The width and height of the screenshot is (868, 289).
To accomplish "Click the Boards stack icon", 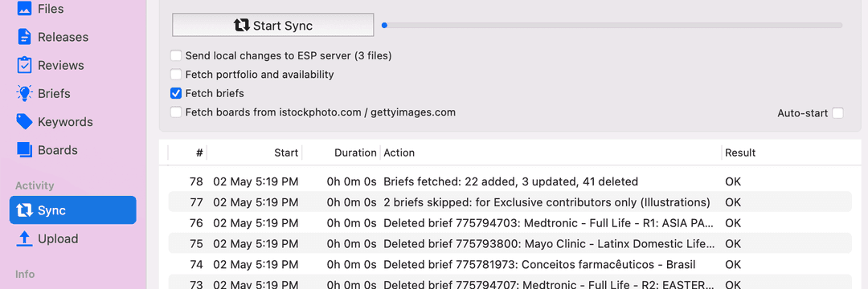I will [24, 150].
